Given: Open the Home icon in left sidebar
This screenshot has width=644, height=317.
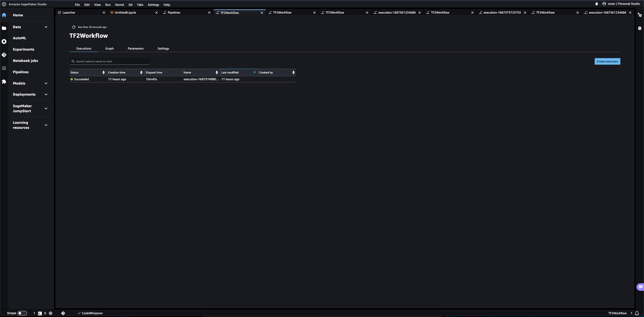Looking at the screenshot, I should [x=4, y=15].
